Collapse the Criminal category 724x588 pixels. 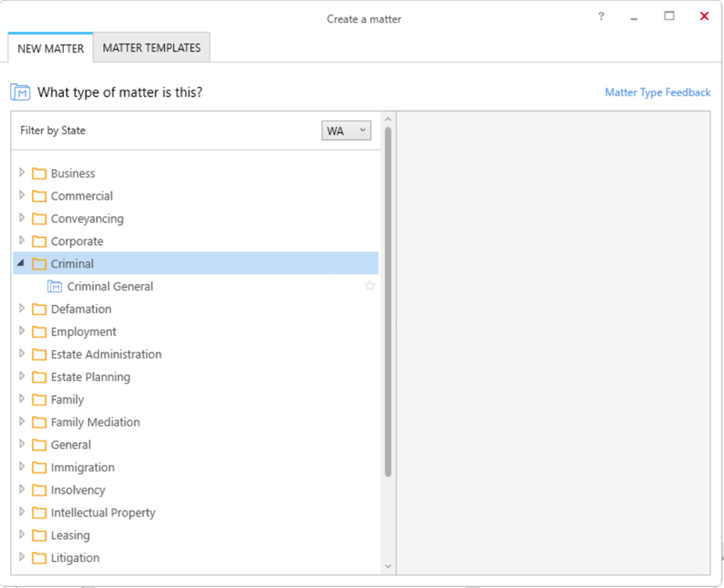click(x=21, y=263)
